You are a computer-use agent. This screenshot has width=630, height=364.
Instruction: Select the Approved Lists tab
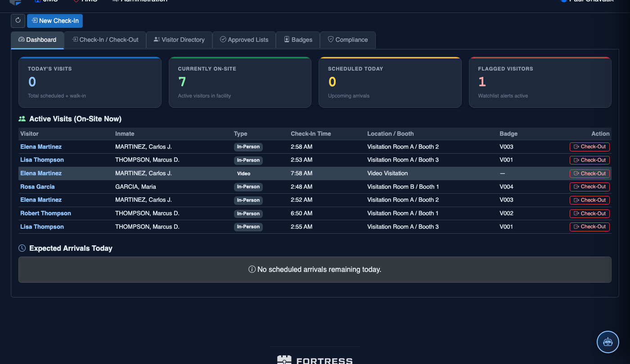[244, 40]
